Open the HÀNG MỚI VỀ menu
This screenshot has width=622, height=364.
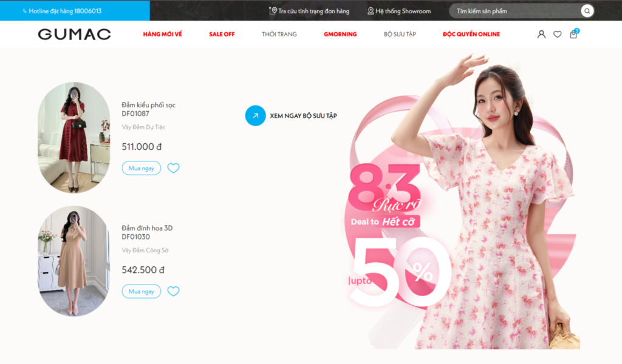click(x=162, y=35)
